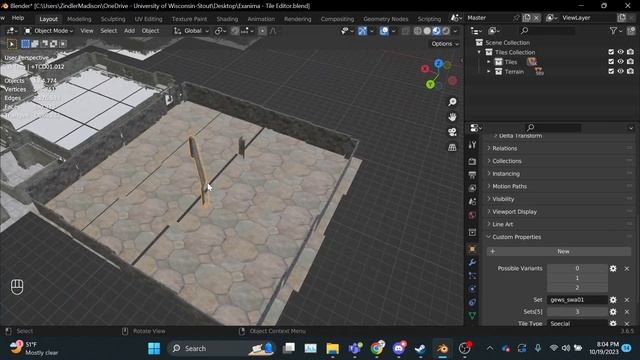Image resolution: width=640 pixels, height=360 pixels.
Task: Select solid viewport shading
Action: coord(427,31)
